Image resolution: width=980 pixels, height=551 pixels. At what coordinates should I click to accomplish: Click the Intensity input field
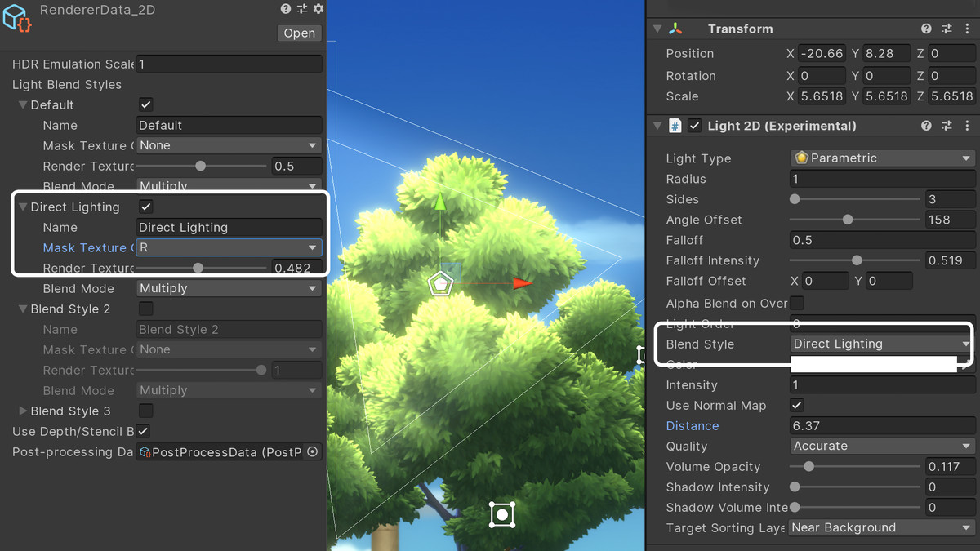tap(883, 384)
